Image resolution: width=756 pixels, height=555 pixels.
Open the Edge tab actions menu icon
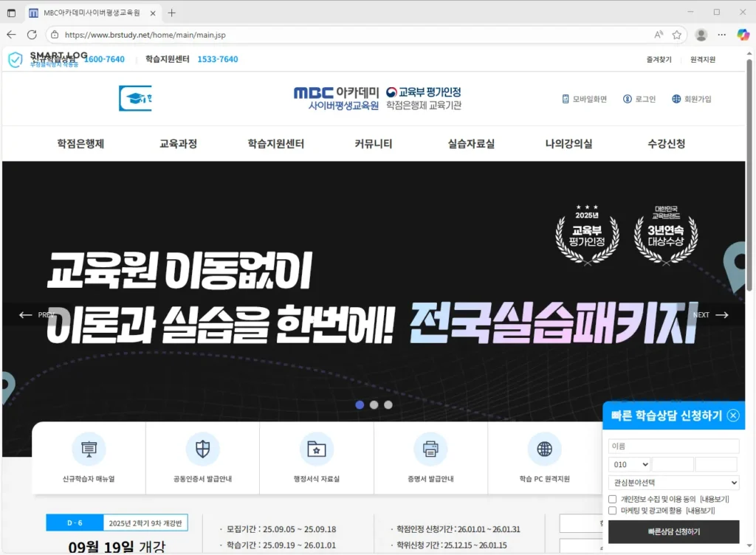point(12,13)
